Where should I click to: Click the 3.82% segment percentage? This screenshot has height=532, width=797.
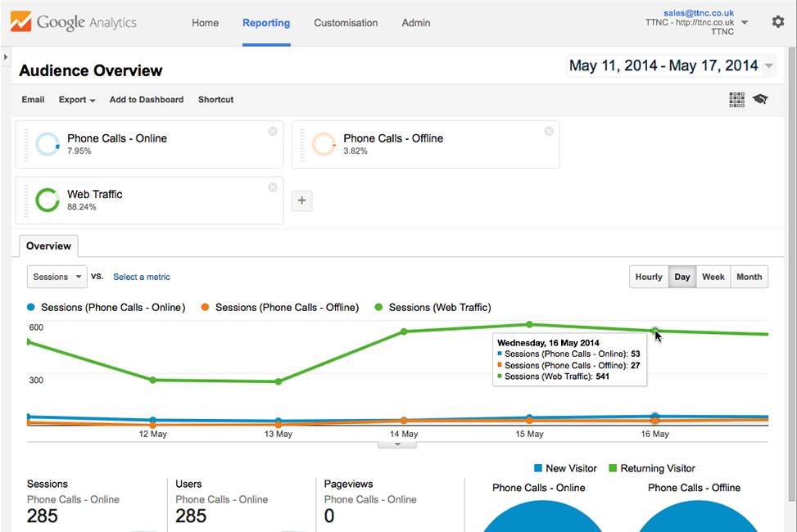pyautogui.click(x=355, y=151)
